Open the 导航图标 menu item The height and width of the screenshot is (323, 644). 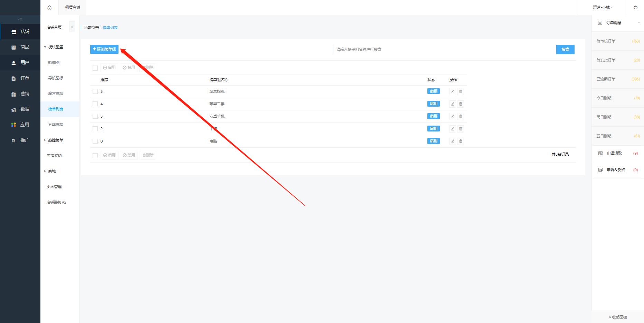(56, 78)
